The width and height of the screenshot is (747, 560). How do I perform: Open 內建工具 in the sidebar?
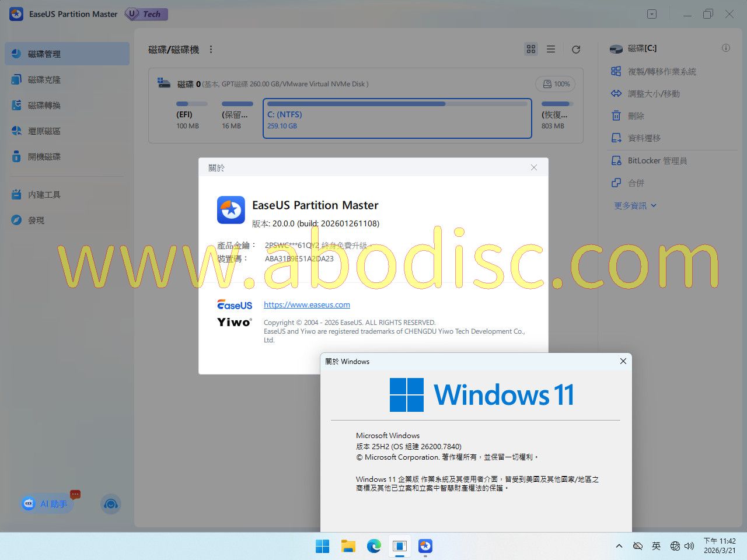[x=44, y=194]
